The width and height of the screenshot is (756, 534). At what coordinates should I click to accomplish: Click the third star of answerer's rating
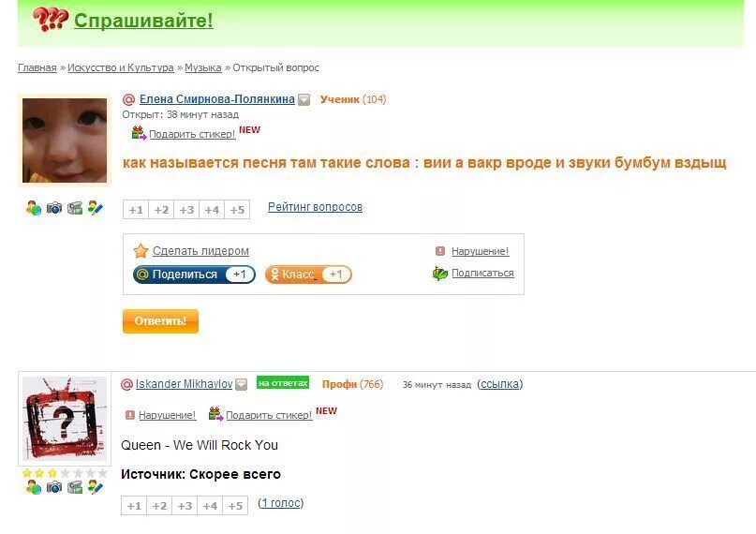pyautogui.click(x=52, y=473)
